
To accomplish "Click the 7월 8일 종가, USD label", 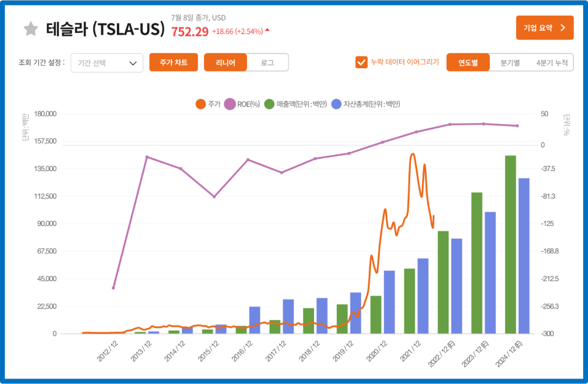I will click(x=198, y=18).
